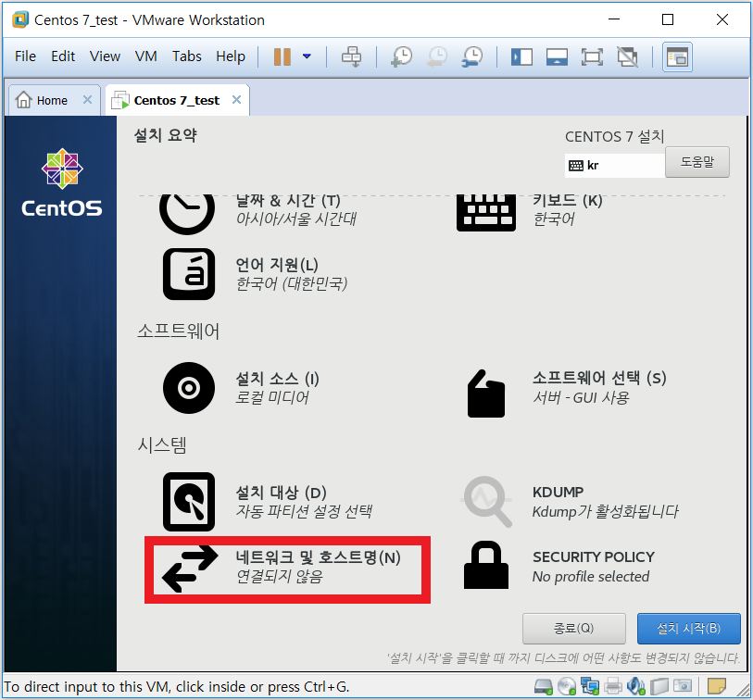The image size is (753, 700).
Task: Open the File menu
Action: pyautogui.click(x=25, y=56)
